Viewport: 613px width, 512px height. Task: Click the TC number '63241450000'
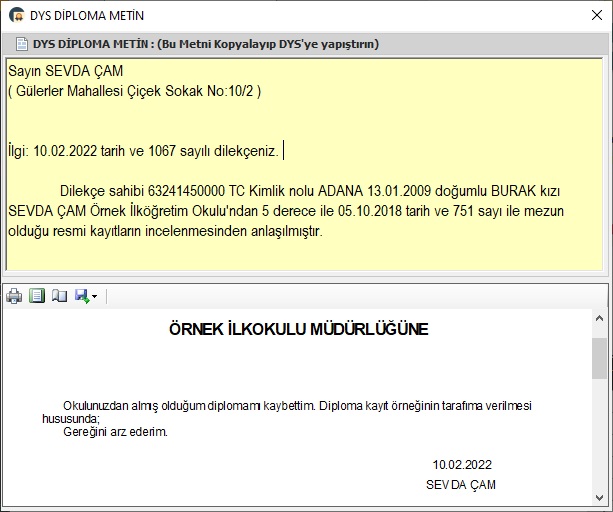click(186, 191)
